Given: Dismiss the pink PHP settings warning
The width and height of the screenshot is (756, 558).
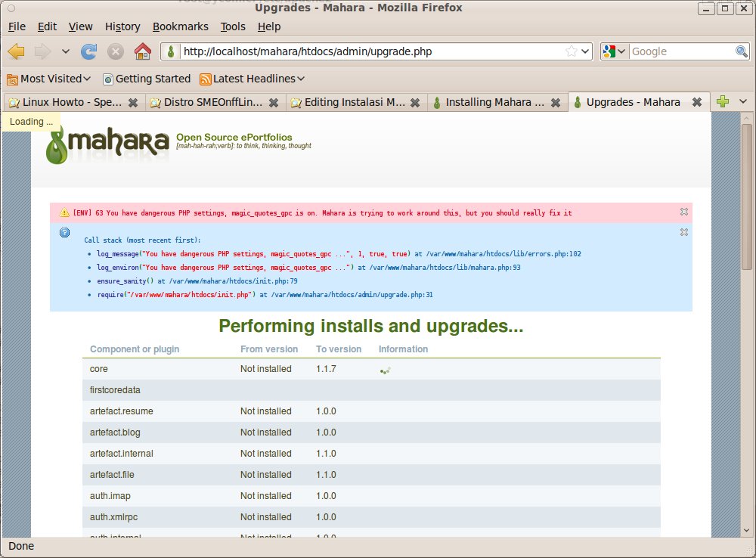Looking at the screenshot, I should (x=683, y=212).
